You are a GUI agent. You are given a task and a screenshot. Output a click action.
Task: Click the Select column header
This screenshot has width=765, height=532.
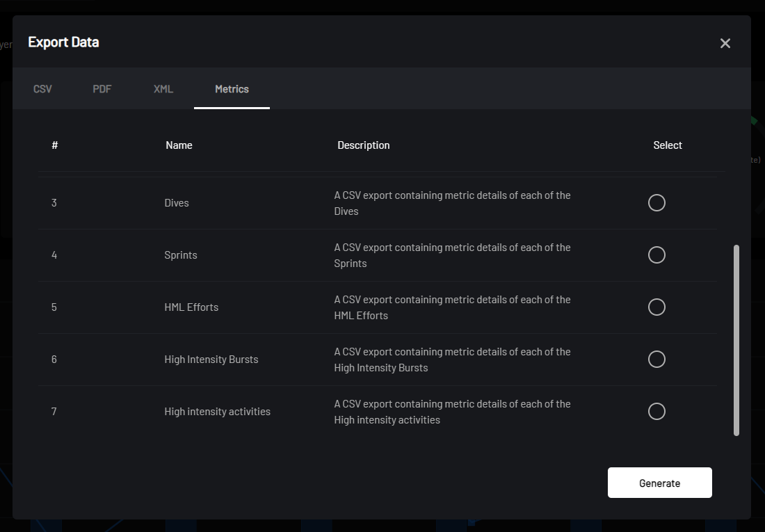coord(668,145)
